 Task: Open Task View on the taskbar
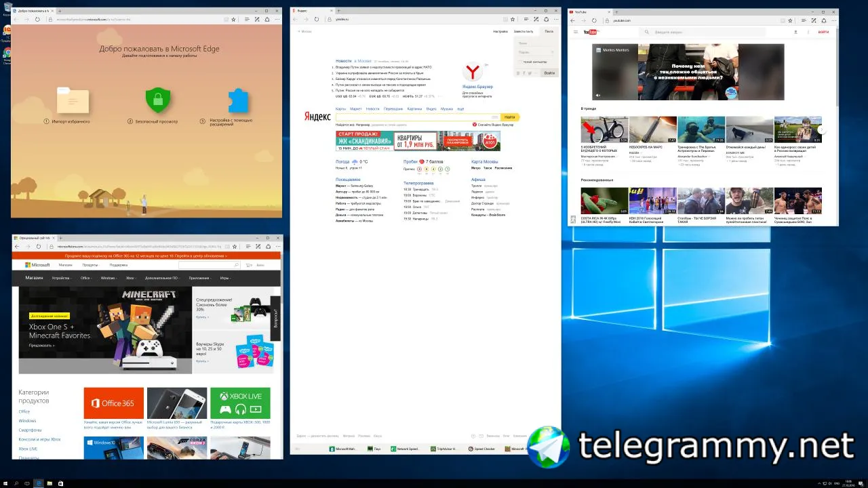tap(28, 483)
